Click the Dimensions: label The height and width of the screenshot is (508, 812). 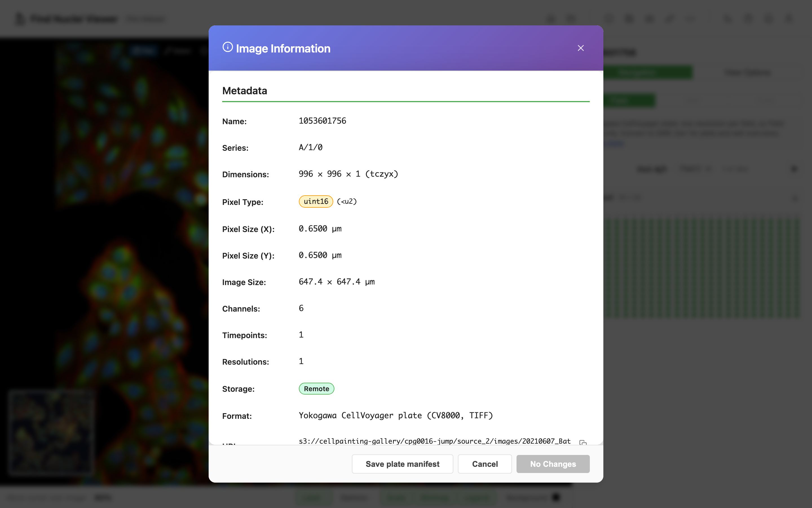pyautogui.click(x=245, y=175)
